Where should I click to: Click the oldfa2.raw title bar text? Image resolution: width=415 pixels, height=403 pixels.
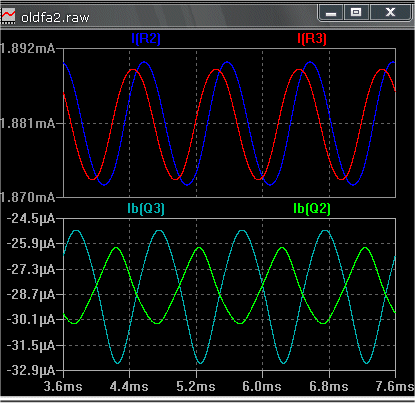pyautogui.click(x=55, y=17)
